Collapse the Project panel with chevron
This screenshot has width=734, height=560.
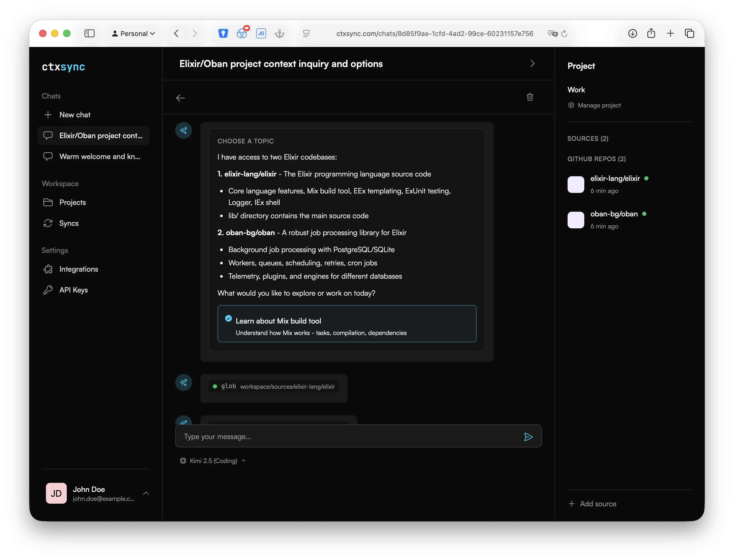(532, 64)
